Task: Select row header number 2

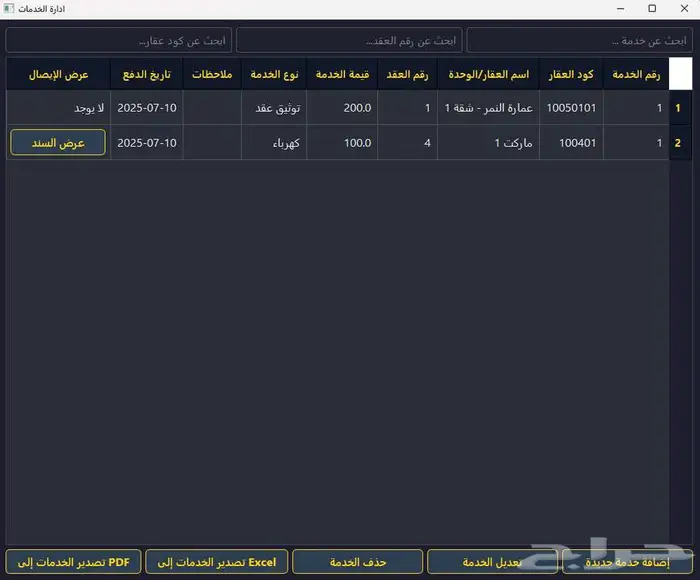Action: [x=678, y=143]
